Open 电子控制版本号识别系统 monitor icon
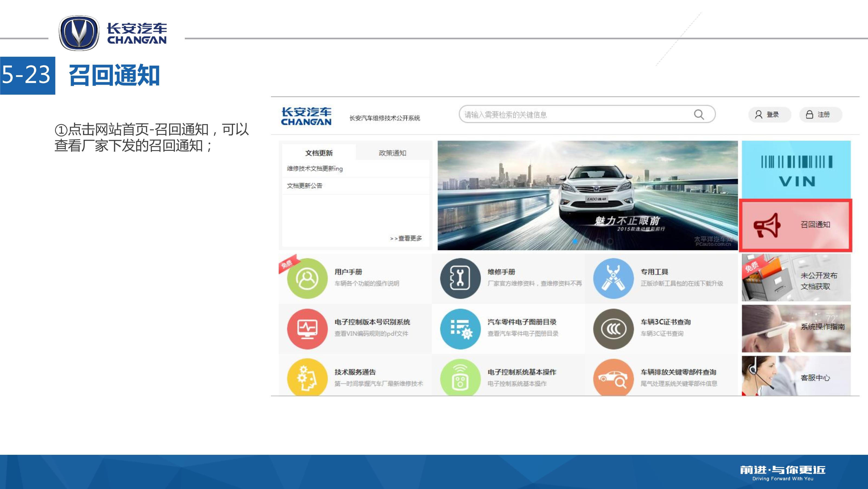The height and width of the screenshot is (489, 868). click(307, 329)
